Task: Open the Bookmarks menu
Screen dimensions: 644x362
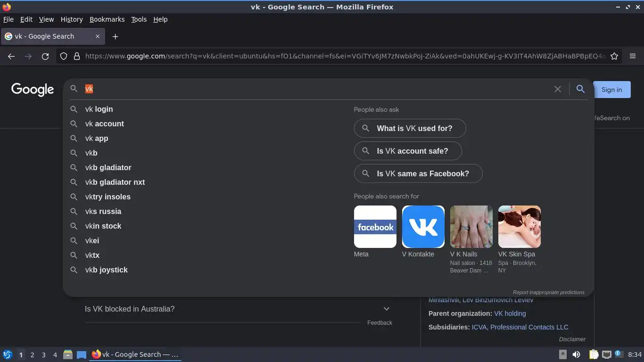Action: point(107,19)
